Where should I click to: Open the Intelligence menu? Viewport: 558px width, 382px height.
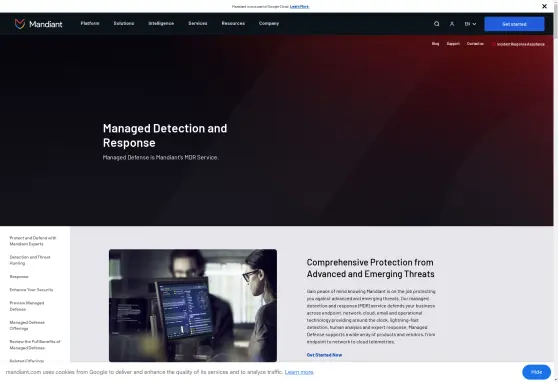coord(161,23)
